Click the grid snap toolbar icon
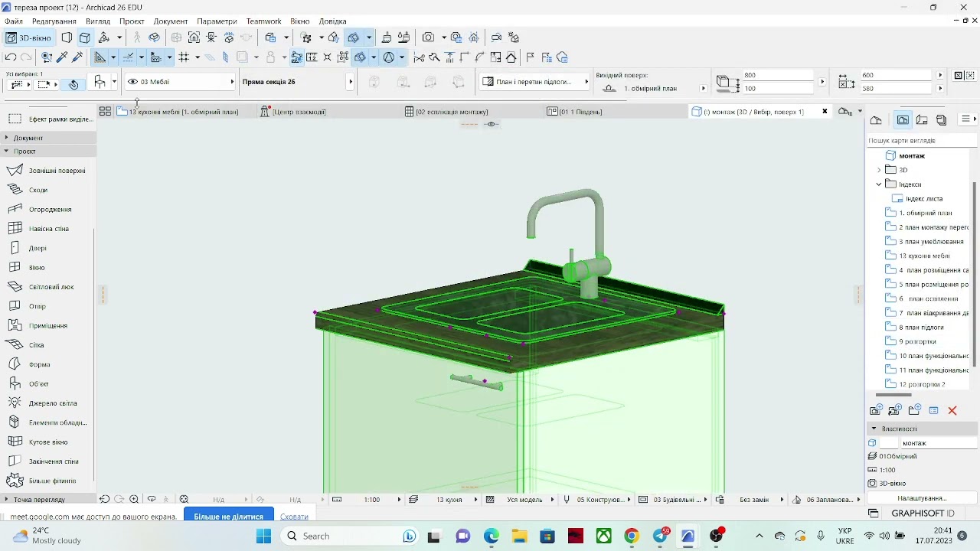The image size is (980, 551). tap(184, 57)
